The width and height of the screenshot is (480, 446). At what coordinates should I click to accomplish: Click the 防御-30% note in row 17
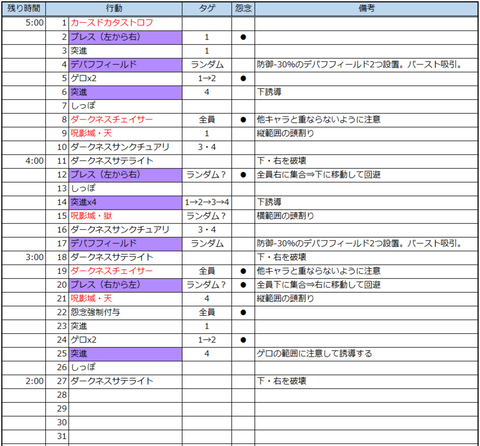point(359,244)
